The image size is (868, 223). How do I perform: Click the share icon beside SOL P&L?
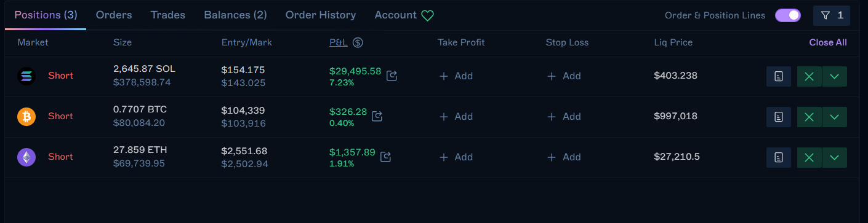[392, 76]
